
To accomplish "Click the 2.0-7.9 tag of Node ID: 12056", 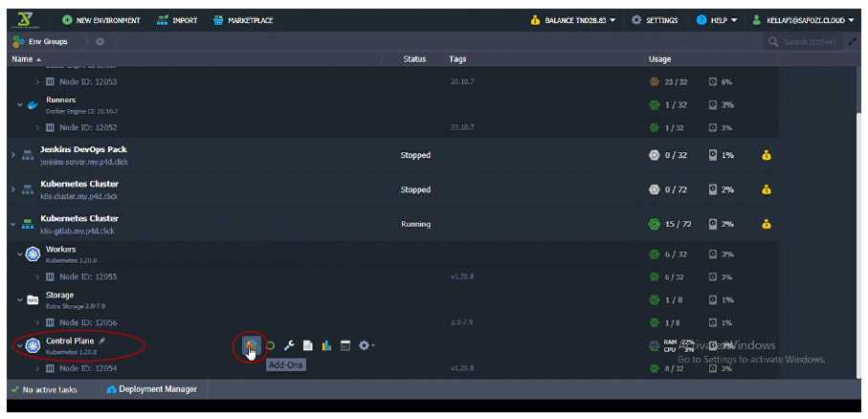I will click(461, 322).
